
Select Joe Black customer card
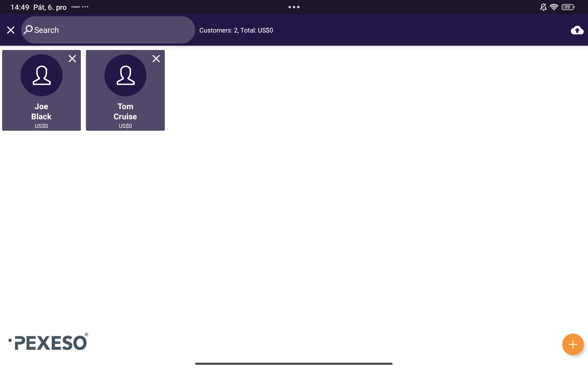point(41,90)
